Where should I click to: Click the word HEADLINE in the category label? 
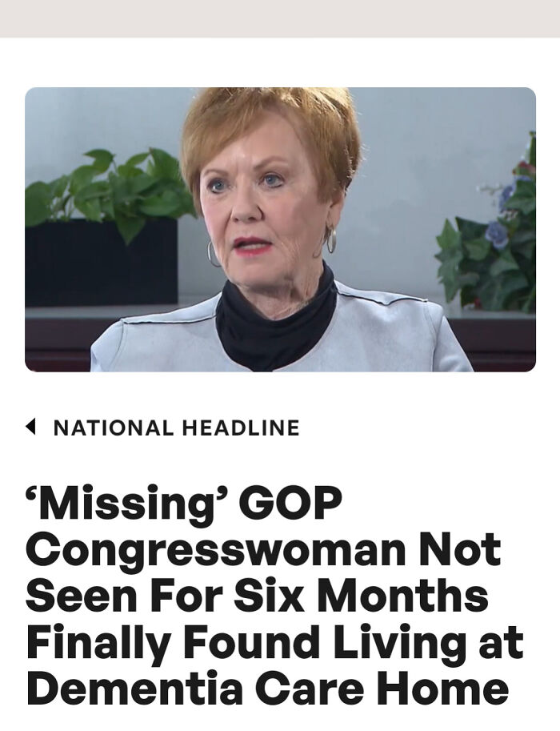240,428
